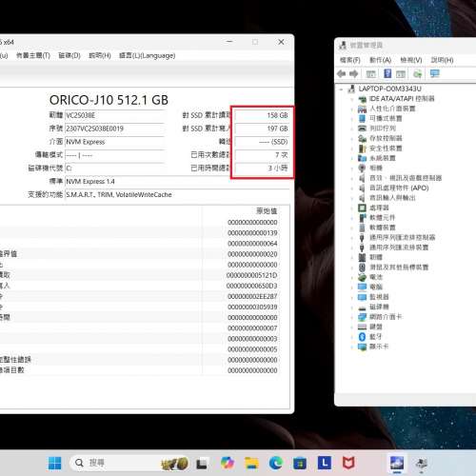
Task: Launch Microsoft Edge from the taskbar
Action: coord(276,463)
